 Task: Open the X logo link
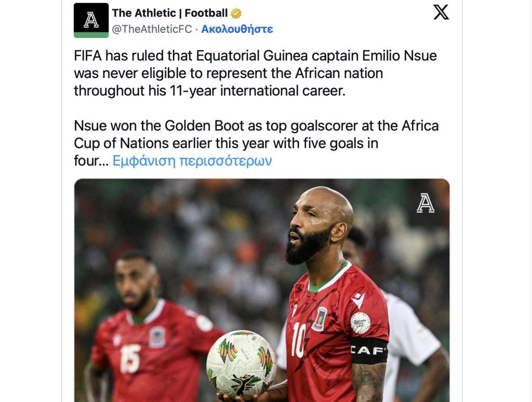coord(441,12)
